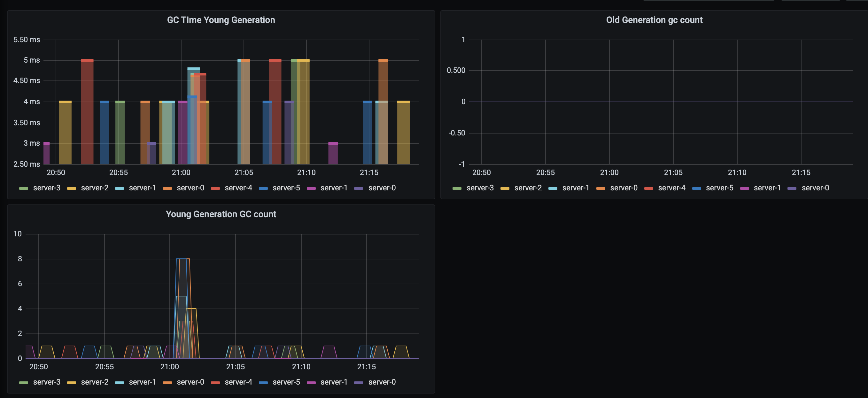The width and height of the screenshot is (868, 398).
Task: Open the Old Generation gc count panel title menu
Action: pos(654,20)
